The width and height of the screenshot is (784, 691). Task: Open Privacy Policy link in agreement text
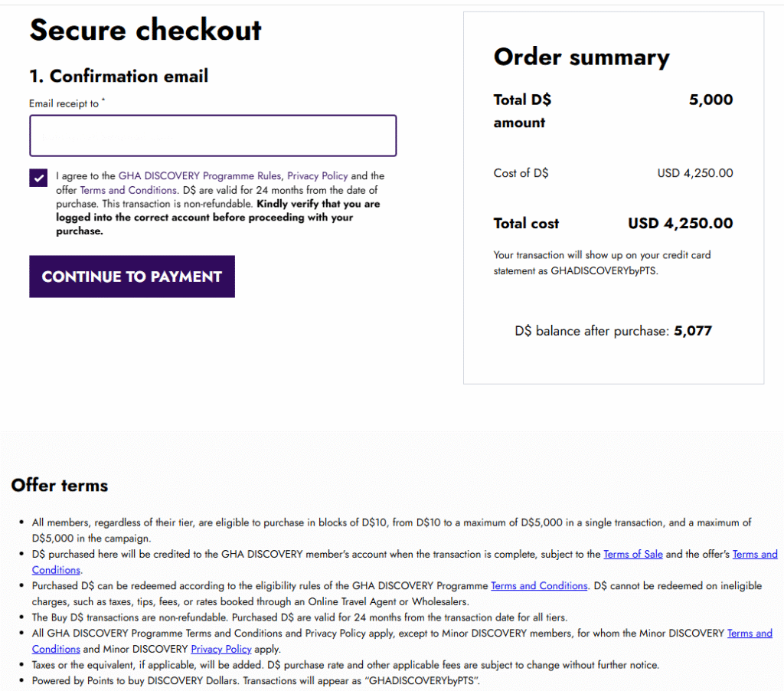click(317, 176)
